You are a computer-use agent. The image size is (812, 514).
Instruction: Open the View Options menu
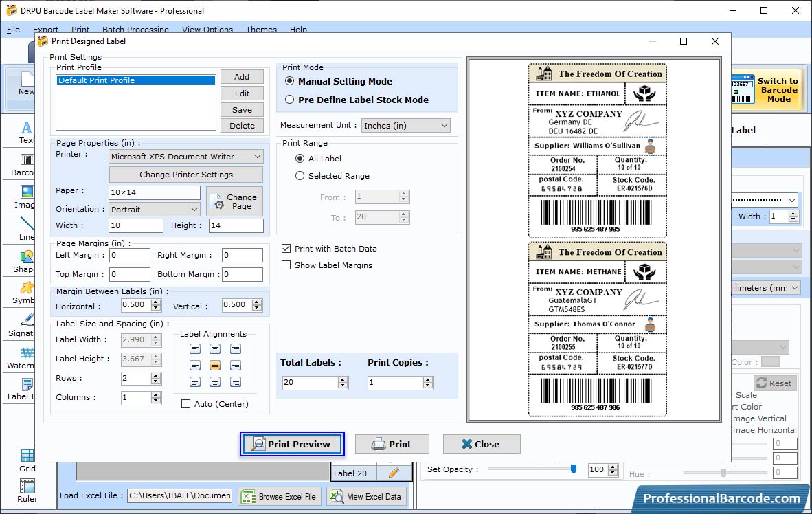tap(207, 30)
